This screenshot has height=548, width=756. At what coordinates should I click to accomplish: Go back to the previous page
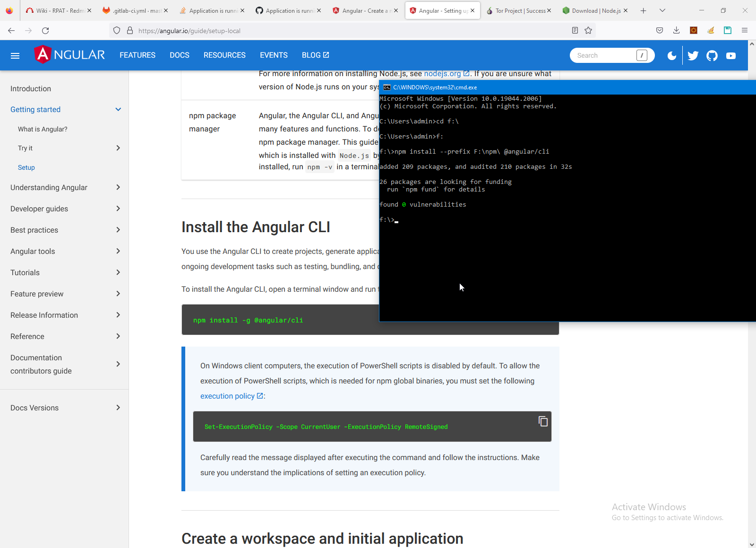[x=11, y=31]
